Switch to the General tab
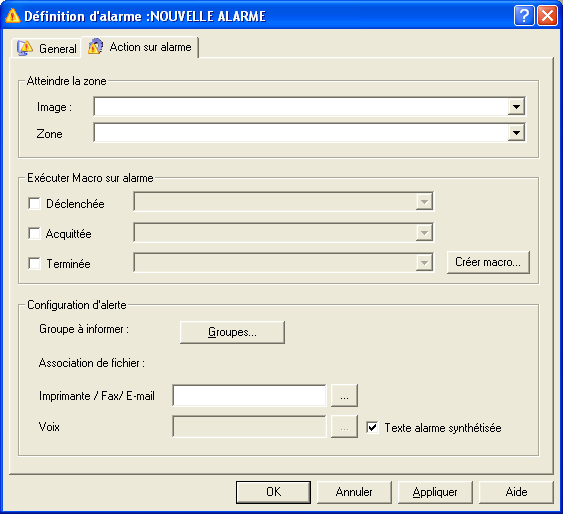 (x=46, y=48)
